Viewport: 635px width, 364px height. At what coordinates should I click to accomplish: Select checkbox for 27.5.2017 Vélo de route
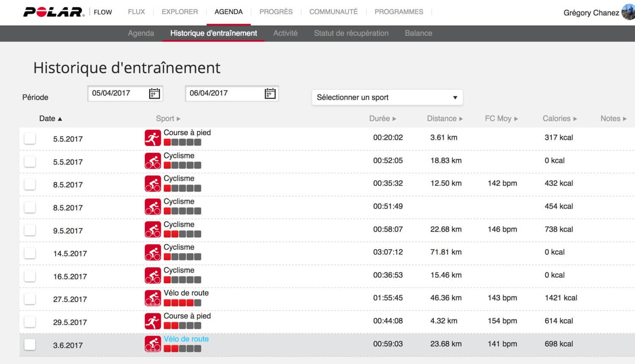click(30, 298)
